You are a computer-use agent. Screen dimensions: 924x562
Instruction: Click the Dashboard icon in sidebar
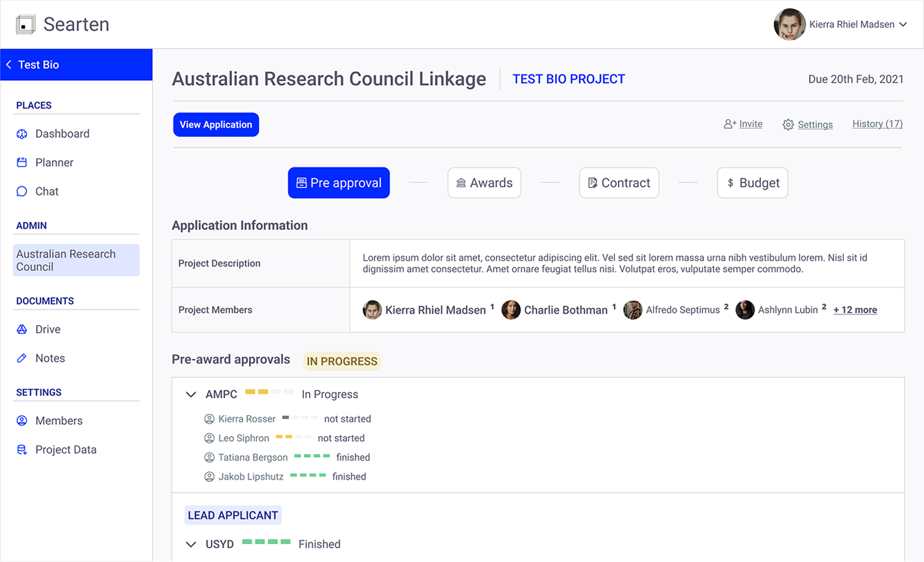22,134
